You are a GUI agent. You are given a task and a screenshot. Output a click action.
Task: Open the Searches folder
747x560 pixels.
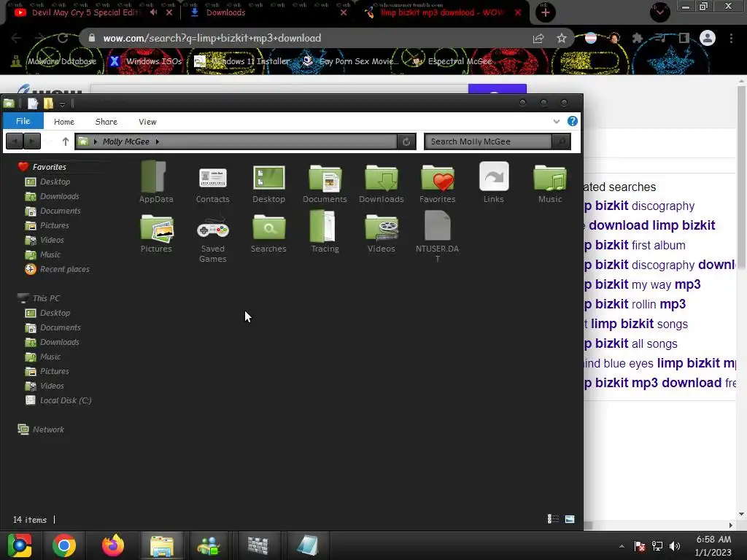point(268,233)
